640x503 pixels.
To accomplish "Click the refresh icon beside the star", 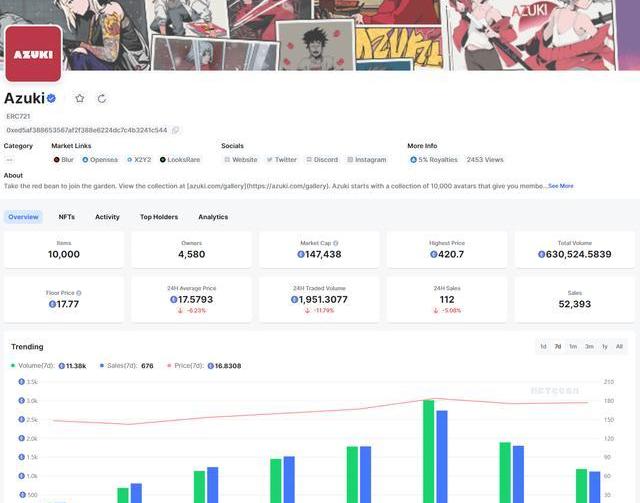I will 101,99.
